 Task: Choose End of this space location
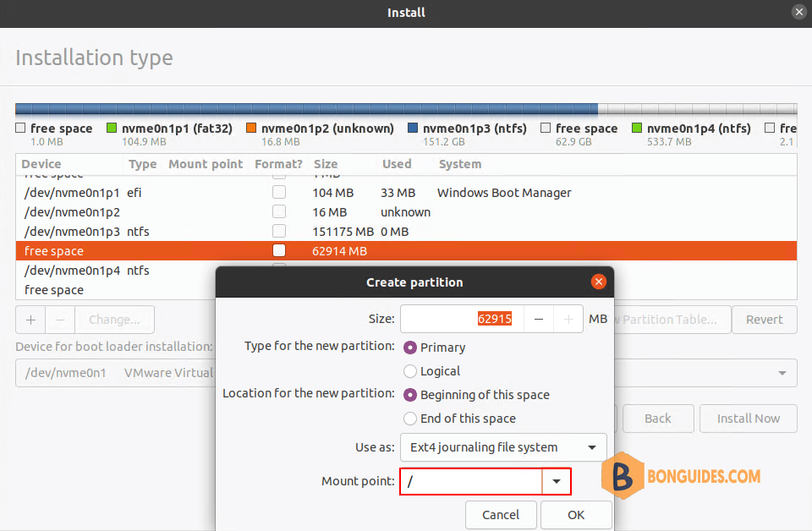411,419
